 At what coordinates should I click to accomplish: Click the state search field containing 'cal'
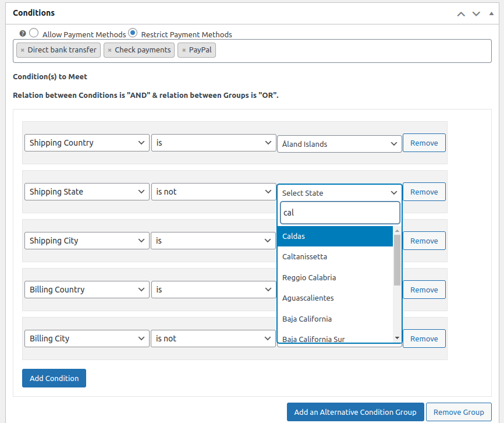[339, 213]
